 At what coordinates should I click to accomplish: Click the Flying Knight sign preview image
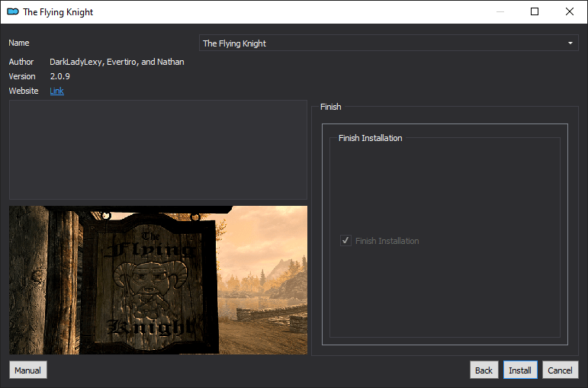click(159, 280)
